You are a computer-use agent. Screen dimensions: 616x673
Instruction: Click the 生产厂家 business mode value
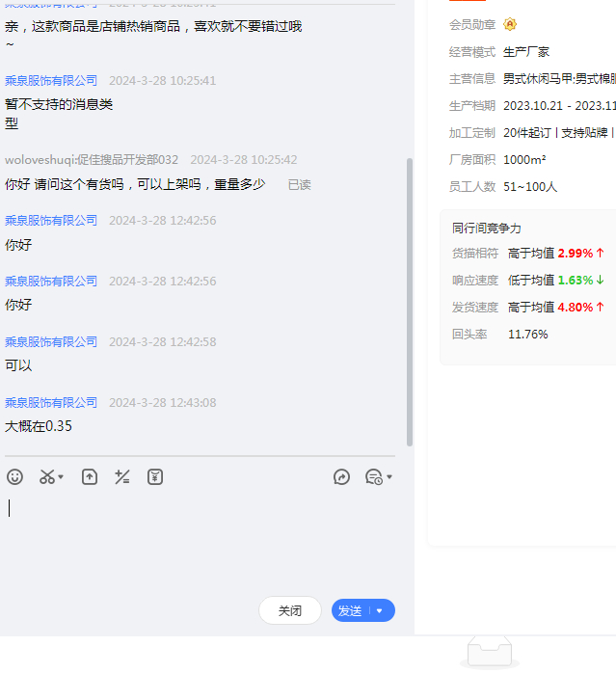tap(526, 52)
